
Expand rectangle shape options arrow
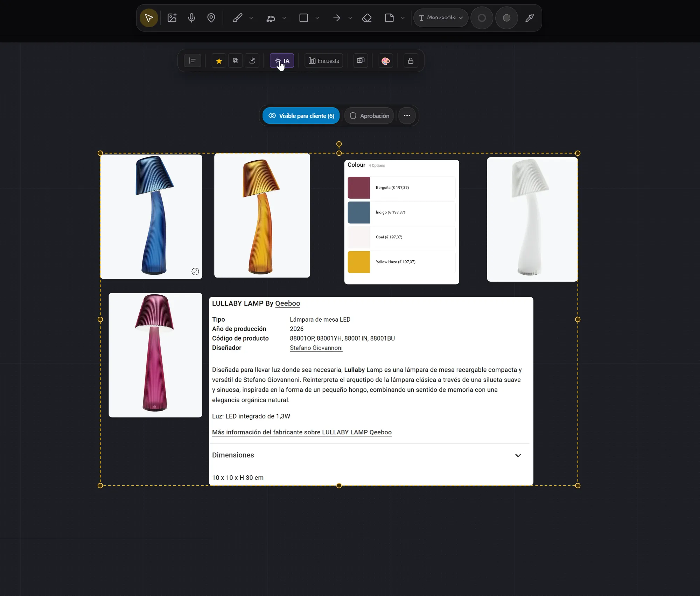317,18
